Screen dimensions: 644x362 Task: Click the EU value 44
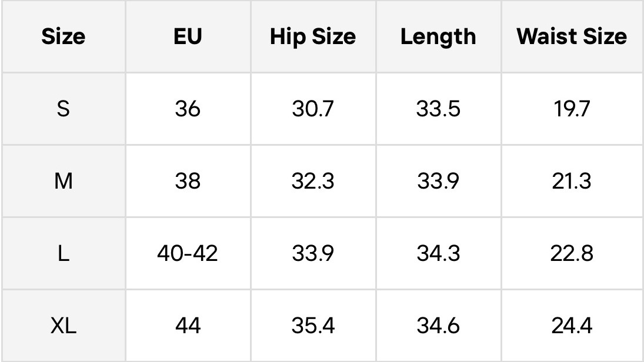(188, 325)
